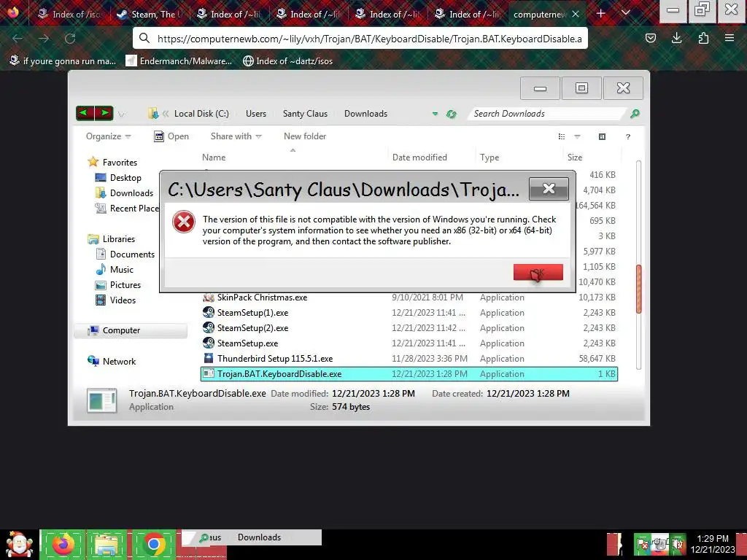Close the compatibility error dialog
747x560 pixels.
pos(549,189)
